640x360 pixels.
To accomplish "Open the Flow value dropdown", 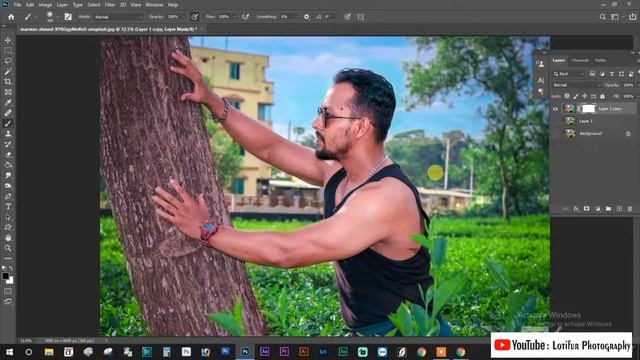I will click(234, 17).
